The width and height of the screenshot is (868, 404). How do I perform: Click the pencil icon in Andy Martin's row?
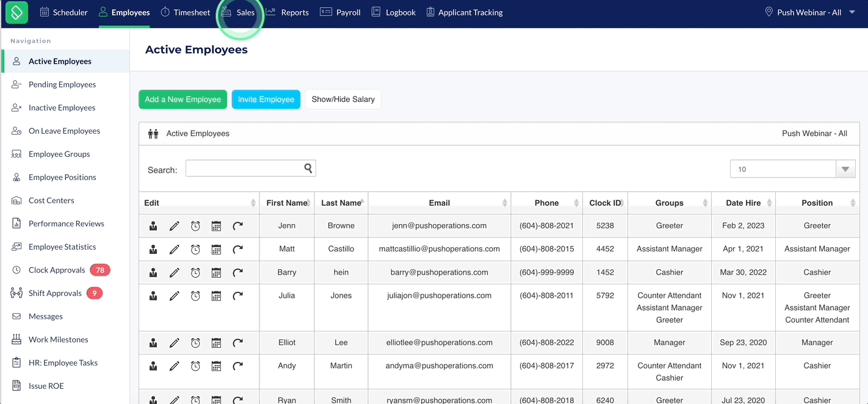[175, 366]
